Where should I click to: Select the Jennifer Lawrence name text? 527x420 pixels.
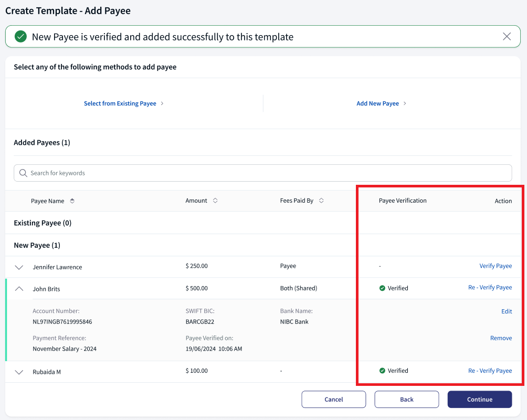[x=57, y=267]
